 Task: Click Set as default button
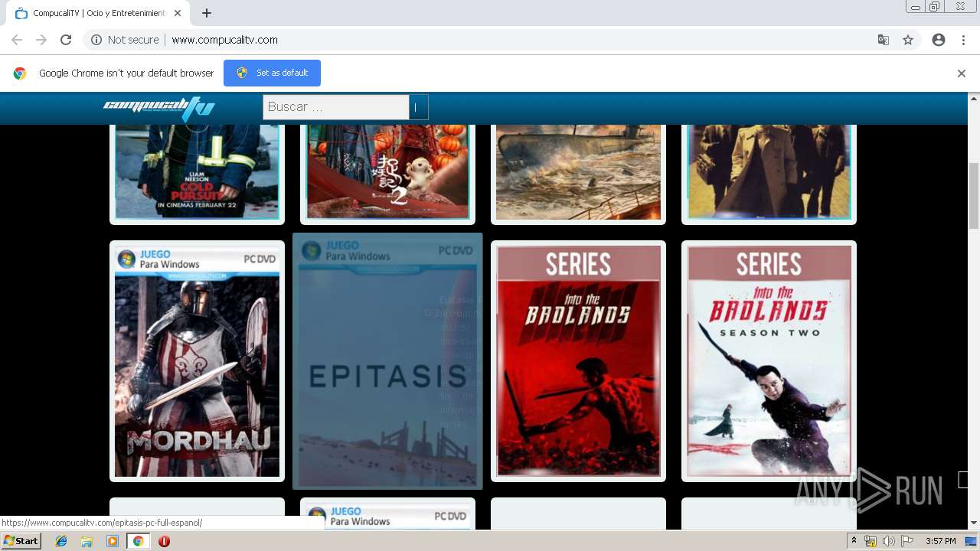point(272,73)
